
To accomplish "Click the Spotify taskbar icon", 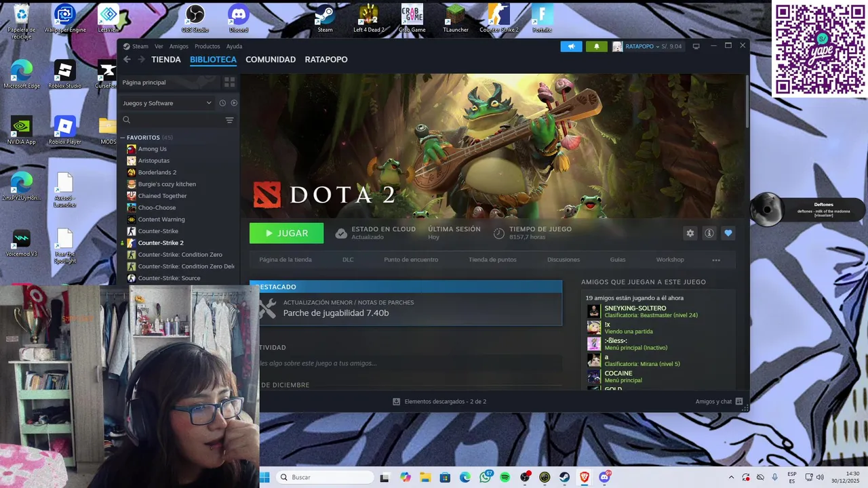I will pyautogui.click(x=505, y=477).
